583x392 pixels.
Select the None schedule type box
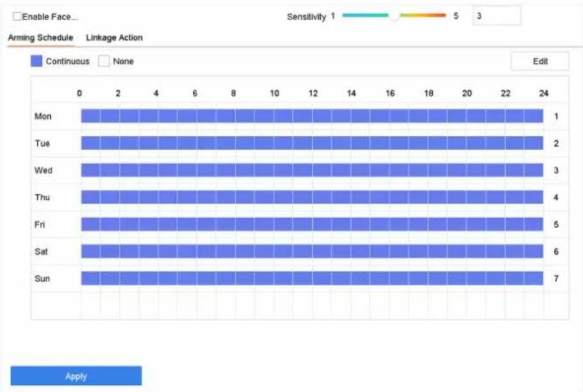[x=103, y=61]
